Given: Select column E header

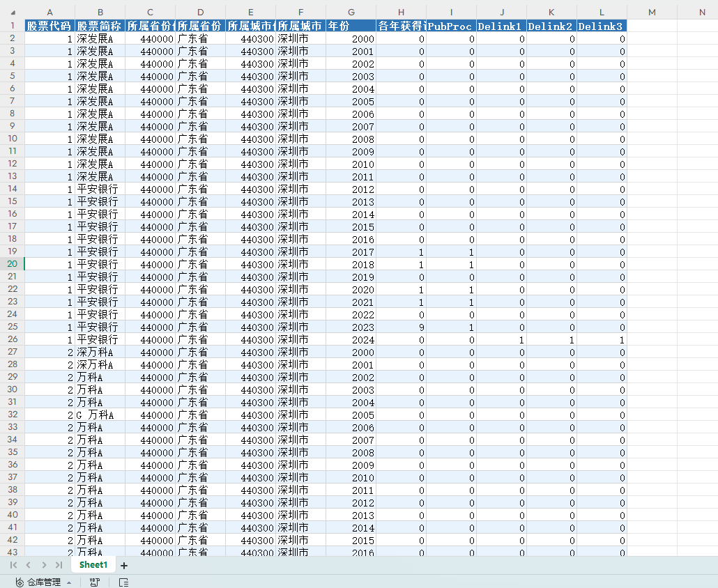Looking at the screenshot, I should click(250, 13).
